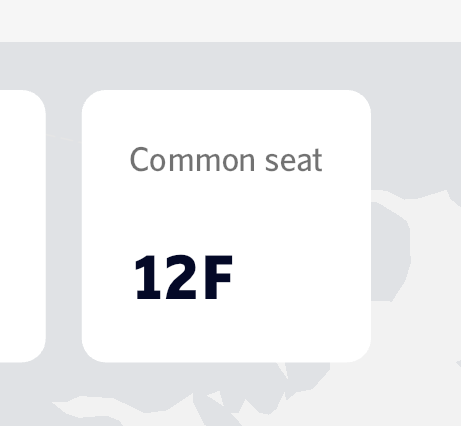Screen dimensions: 461x426
Task: Click the faint line left of seat card
Action: click(64, 138)
